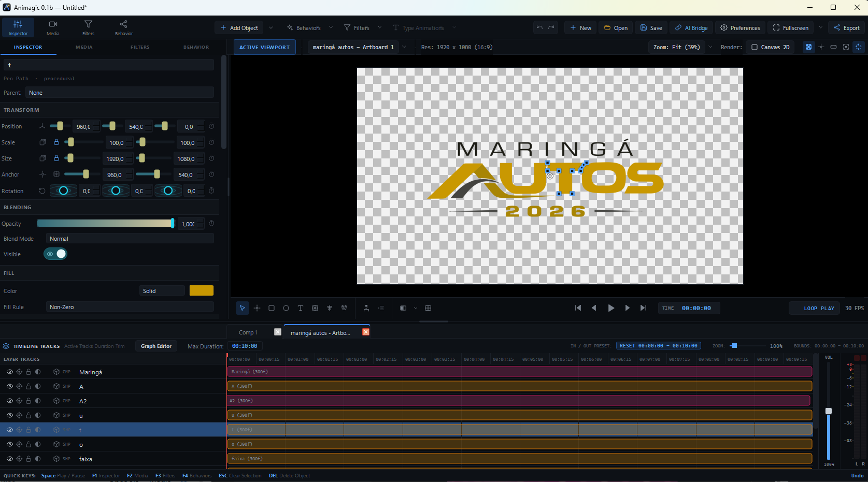Screen dimensions: 868x482
Task: Hide the Maringá layer with eye icon
Action: [x=10, y=372]
